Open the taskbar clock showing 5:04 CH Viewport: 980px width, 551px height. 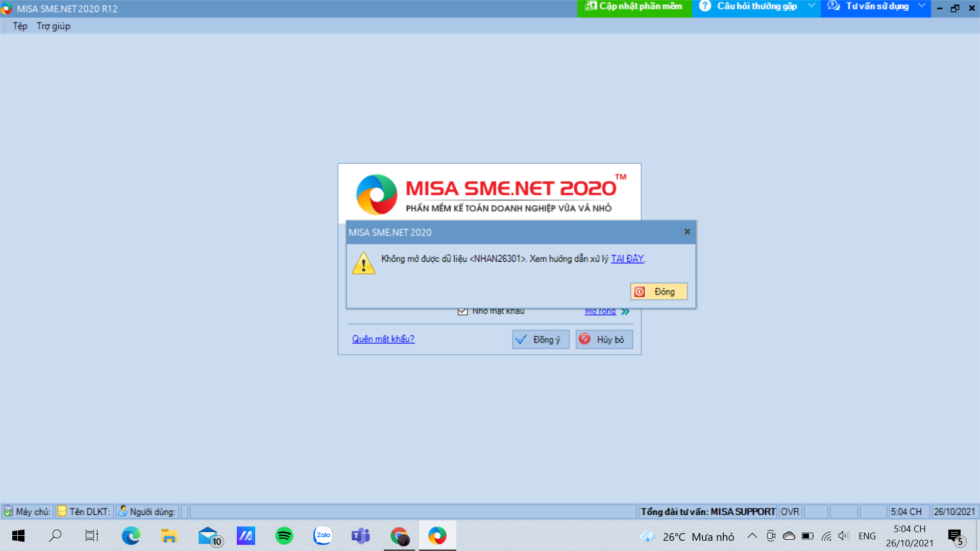[x=910, y=536]
